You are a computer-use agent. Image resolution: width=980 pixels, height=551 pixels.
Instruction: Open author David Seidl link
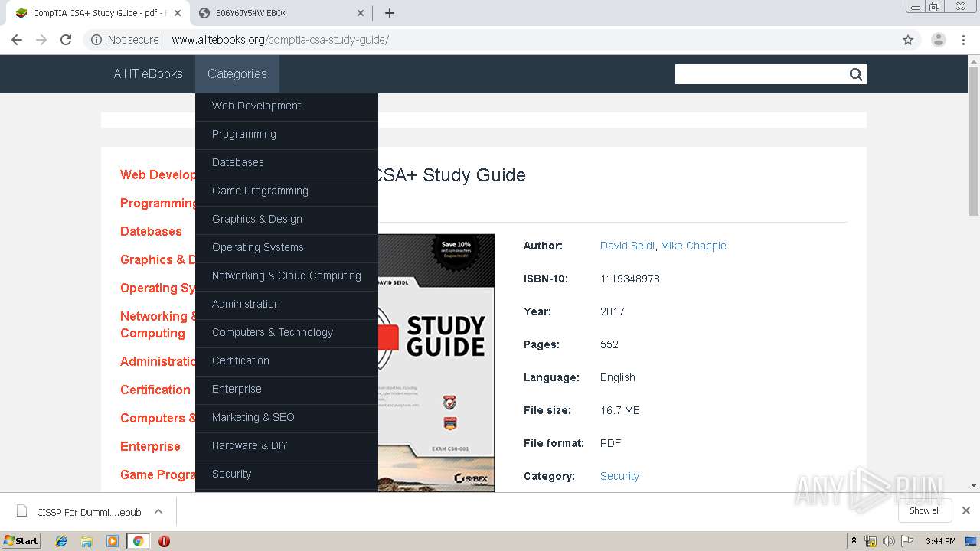627,246
